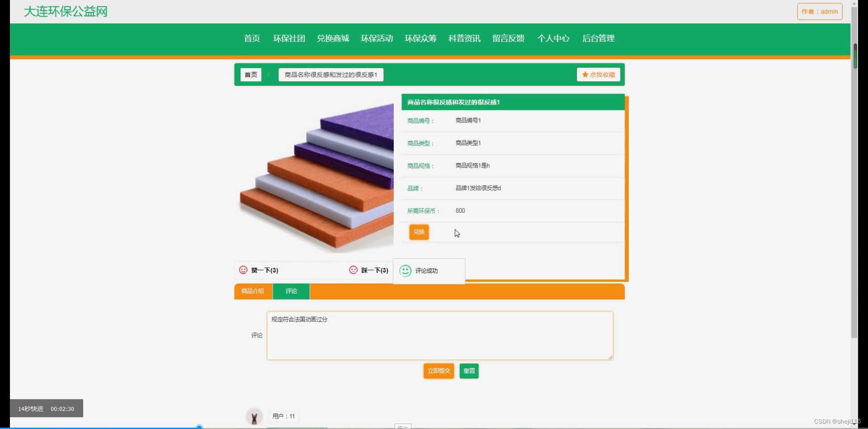Screen dimensions: 868x429
Task: Open the 个人中心 menu item
Action: [553, 38]
